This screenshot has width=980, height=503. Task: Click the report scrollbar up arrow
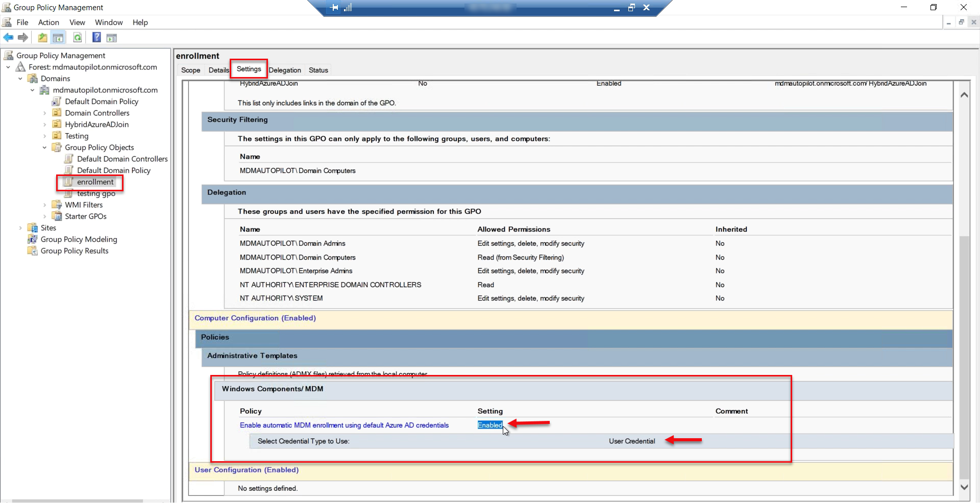pyautogui.click(x=964, y=95)
